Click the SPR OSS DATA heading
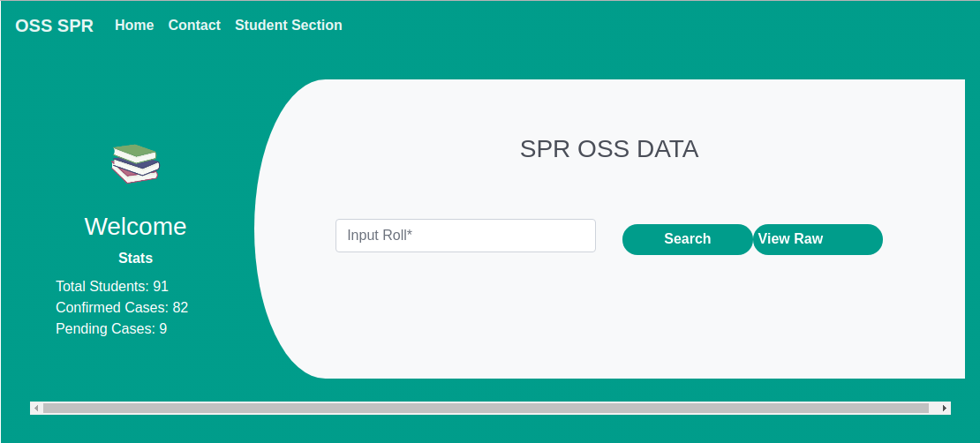 pyautogui.click(x=609, y=149)
